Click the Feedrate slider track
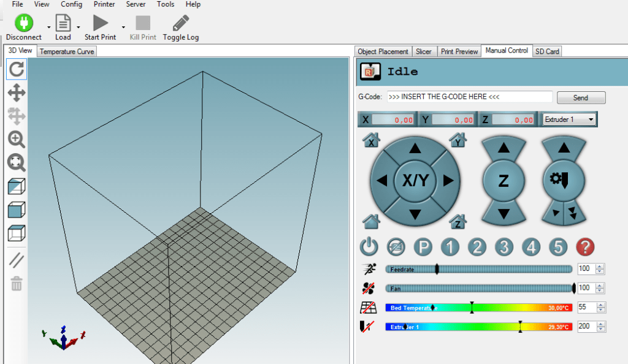The height and width of the screenshot is (364, 628). [x=478, y=268]
